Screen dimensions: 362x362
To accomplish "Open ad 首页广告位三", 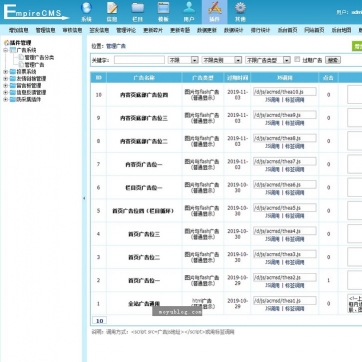I will [144, 234].
